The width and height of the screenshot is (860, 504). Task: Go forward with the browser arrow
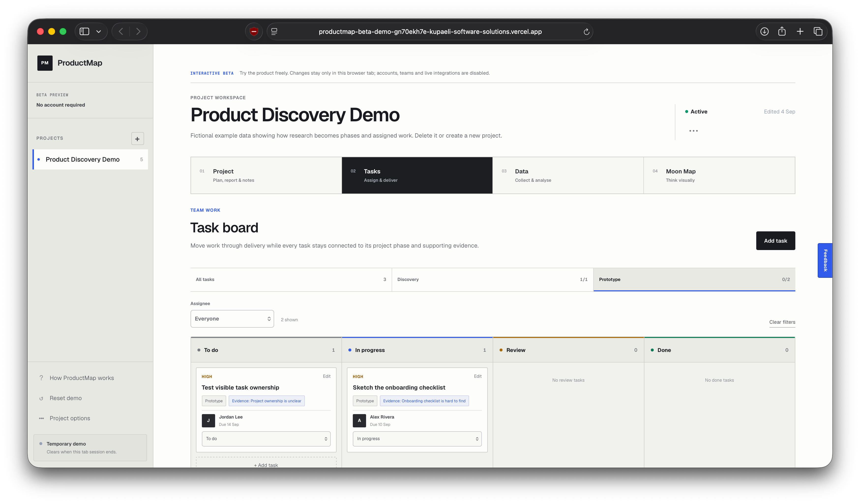[x=138, y=31]
